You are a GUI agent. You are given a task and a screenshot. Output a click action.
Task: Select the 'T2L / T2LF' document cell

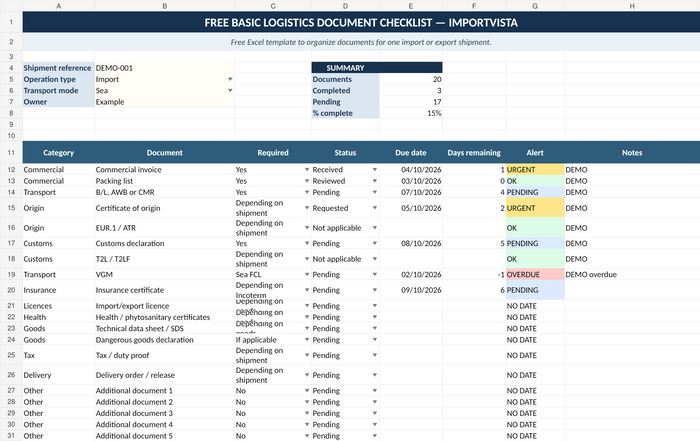165,259
